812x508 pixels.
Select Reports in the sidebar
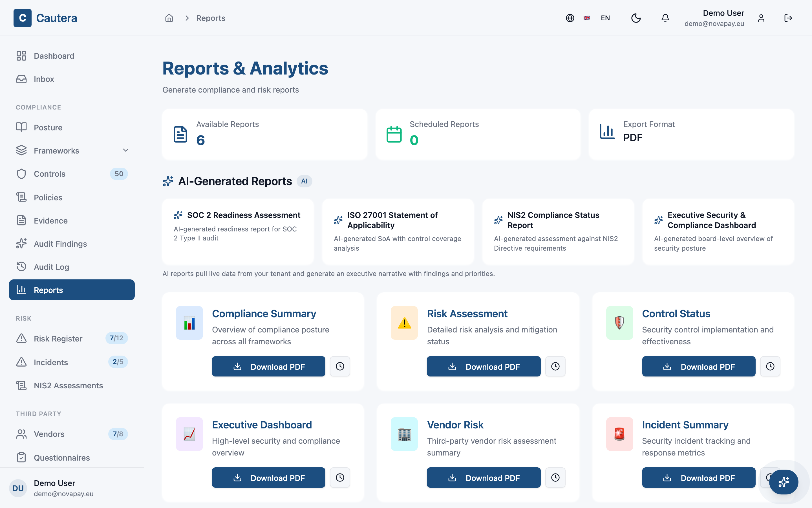pyautogui.click(x=72, y=290)
